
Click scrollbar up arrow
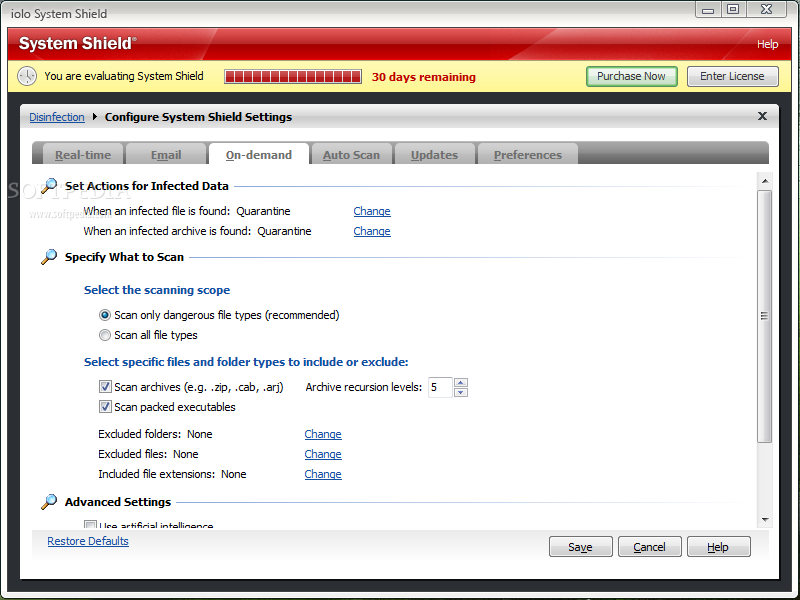pos(765,181)
